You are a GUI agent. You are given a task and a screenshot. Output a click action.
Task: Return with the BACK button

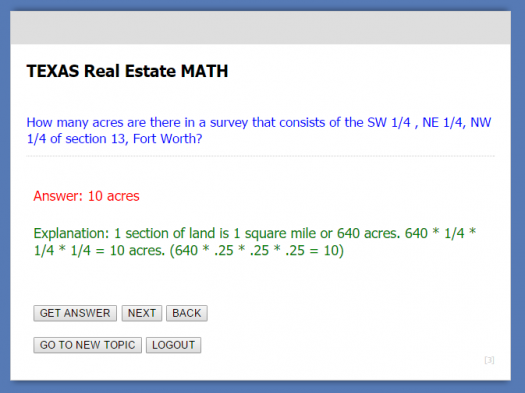pos(187,313)
